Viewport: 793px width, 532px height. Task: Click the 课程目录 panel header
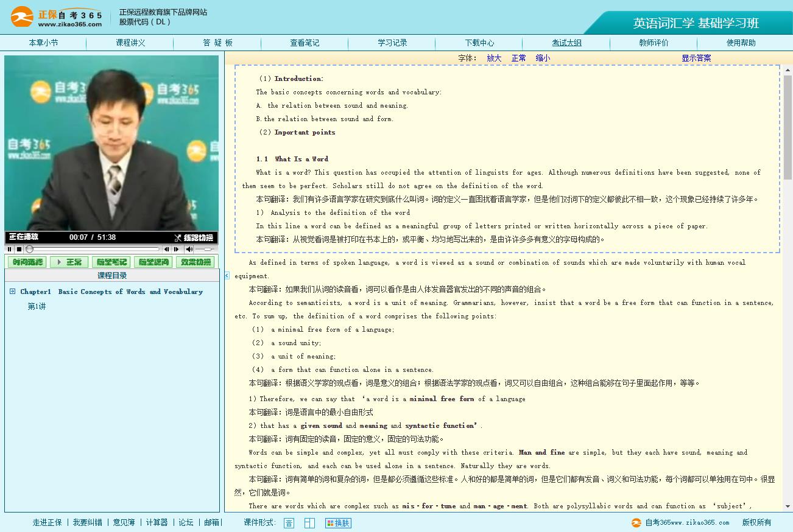click(112, 276)
